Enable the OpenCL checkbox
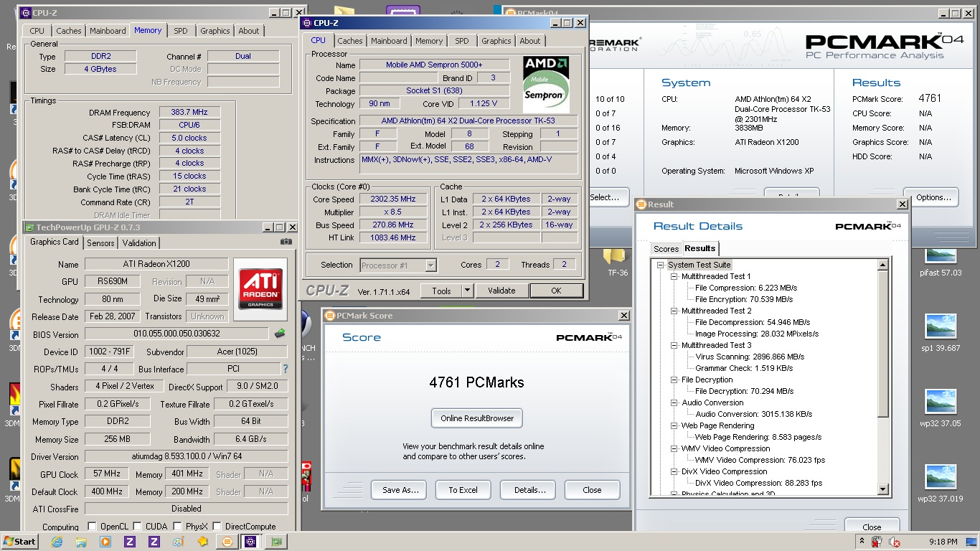This screenshot has height=551, width=980. pos(92,527)
